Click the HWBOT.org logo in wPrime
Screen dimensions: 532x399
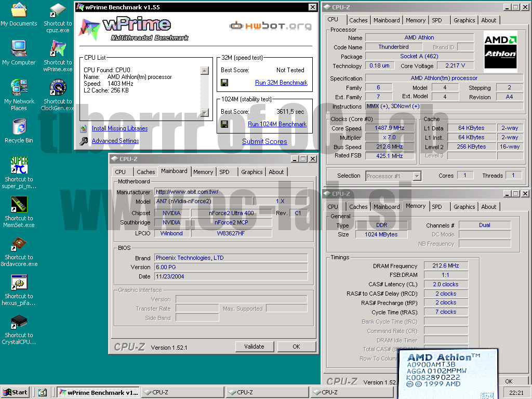(270, 26)
